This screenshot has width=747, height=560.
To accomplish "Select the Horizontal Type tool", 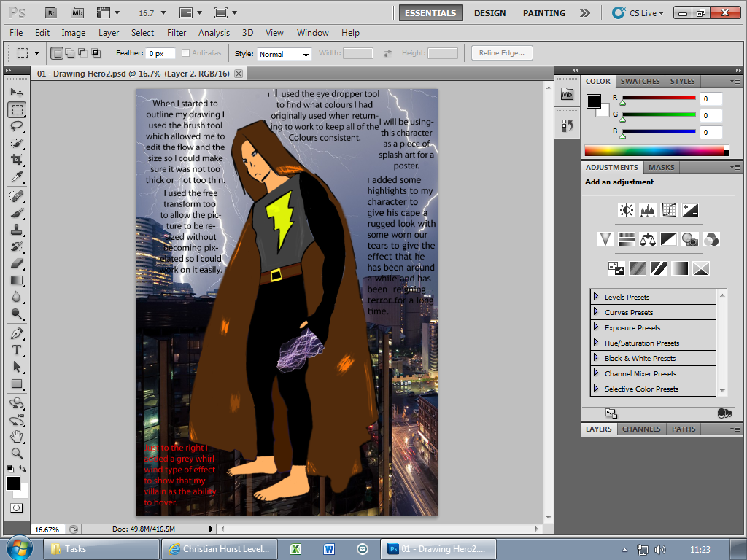I will point(17,350).
